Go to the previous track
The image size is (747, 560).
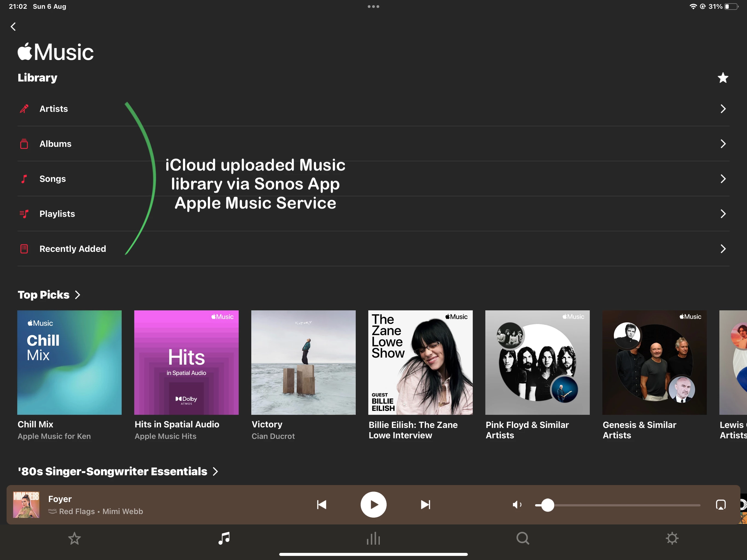point(322,504)
